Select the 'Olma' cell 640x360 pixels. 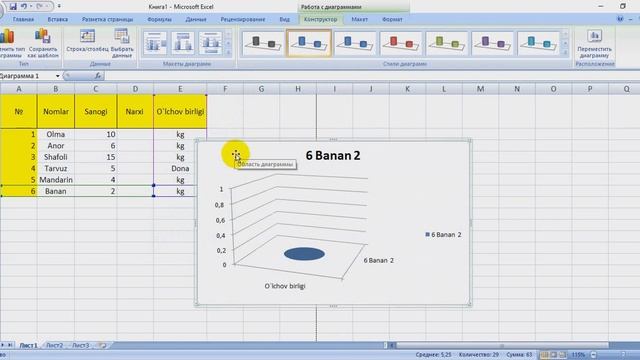pos(56,134)
